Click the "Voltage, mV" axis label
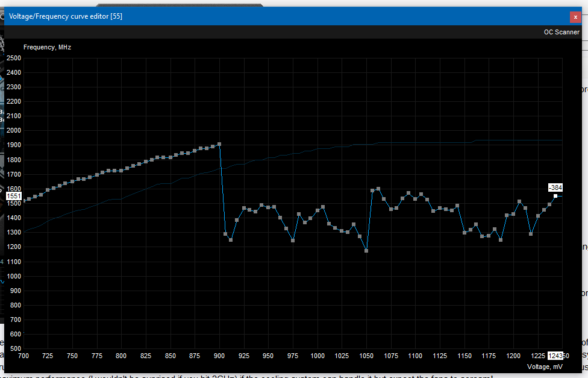 (x=545, y=367)
